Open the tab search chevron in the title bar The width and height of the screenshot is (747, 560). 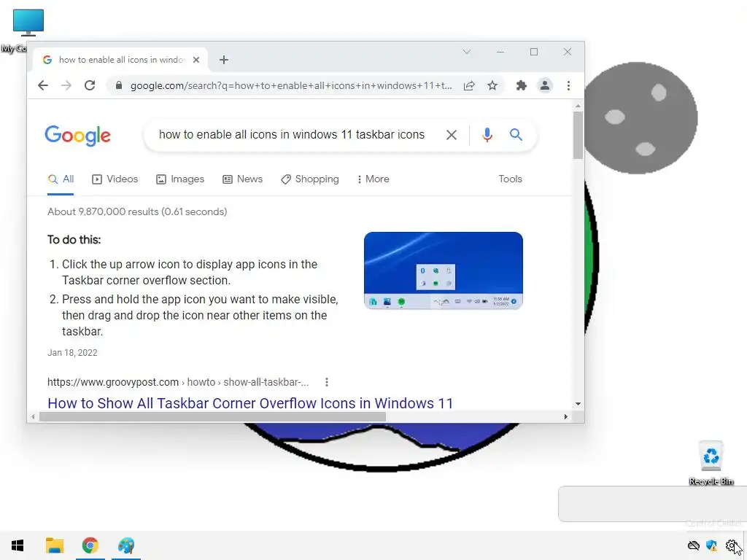[x=467, y=52]
